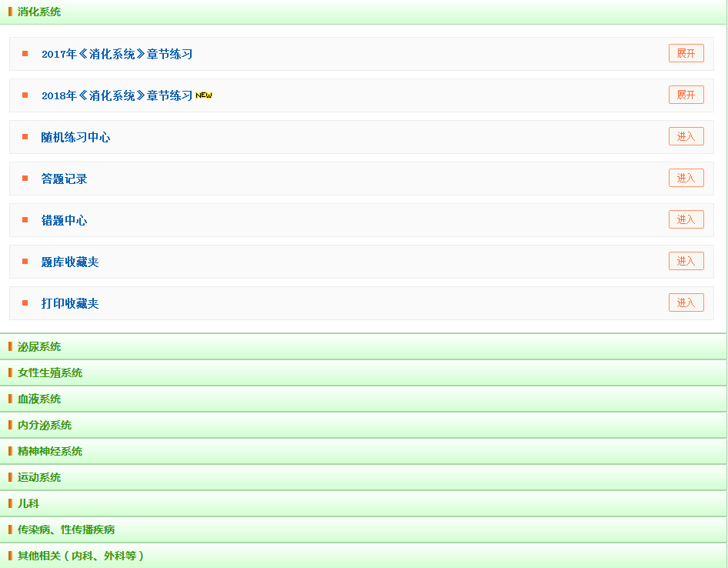Open the 血液系统 accordion section
Image resolution: width=728 pixels, height=568 pixels.
[39, 399]
